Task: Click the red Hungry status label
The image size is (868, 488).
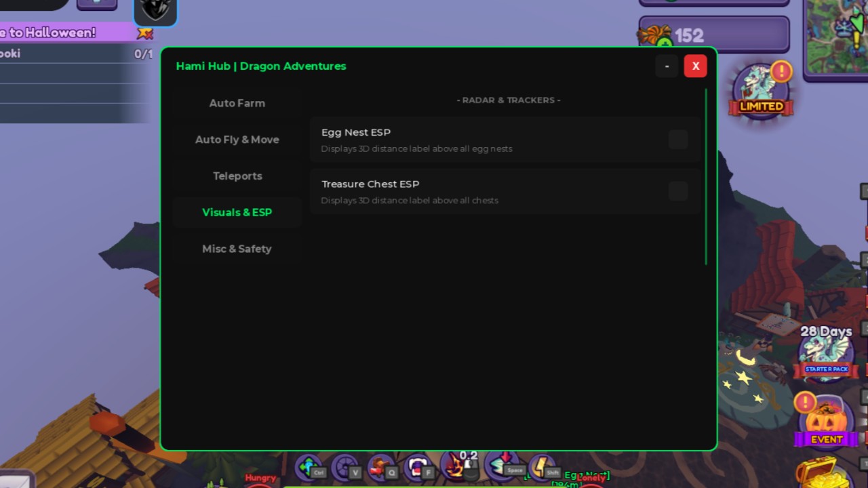Action: click(x=260, y=479)
